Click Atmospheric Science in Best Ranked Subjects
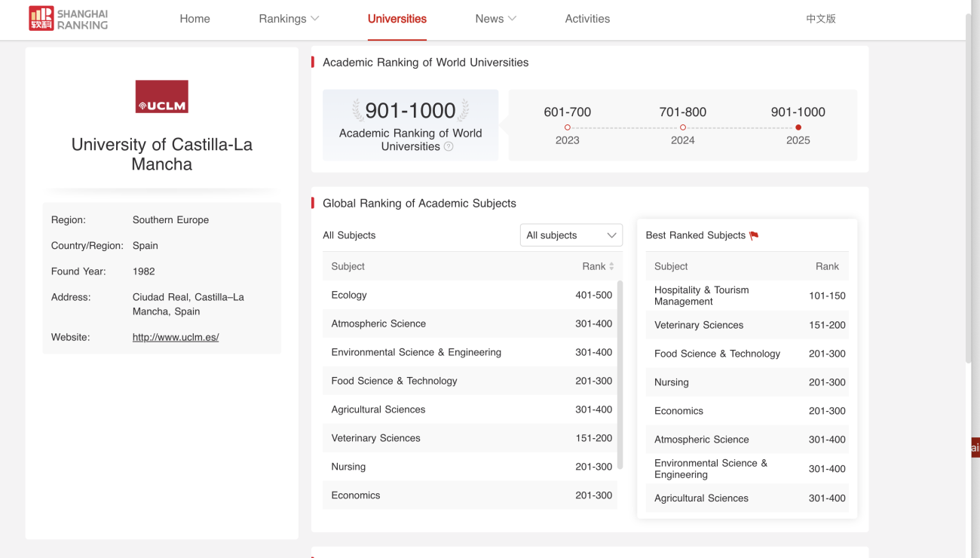980x558 pixels. coord(747,440)
